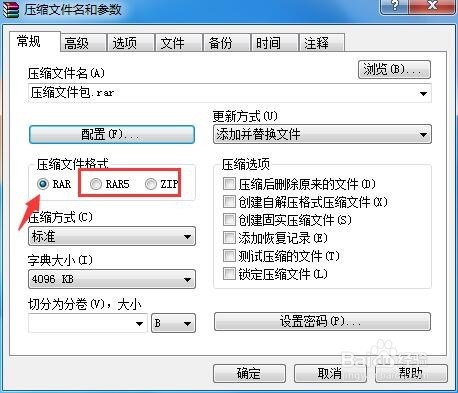Screen dimensions: 458x393
Task: Click the 帮助 button
Action: [411, 373]
